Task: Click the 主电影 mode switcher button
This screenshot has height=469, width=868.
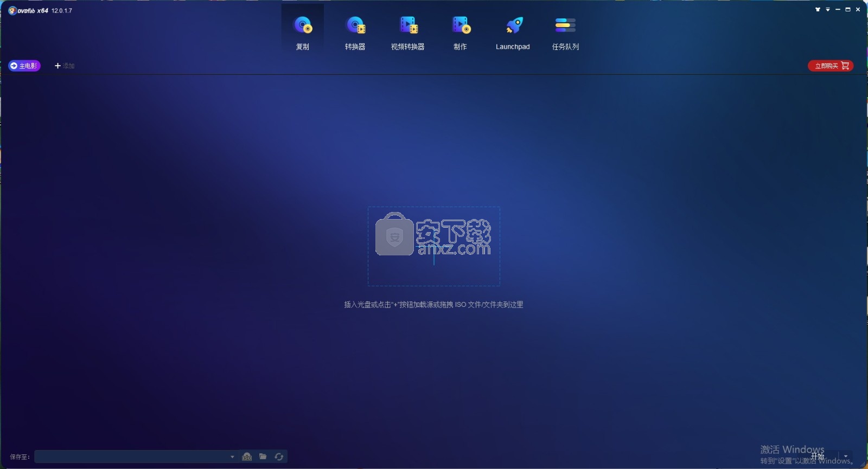Action: [24, 66]
